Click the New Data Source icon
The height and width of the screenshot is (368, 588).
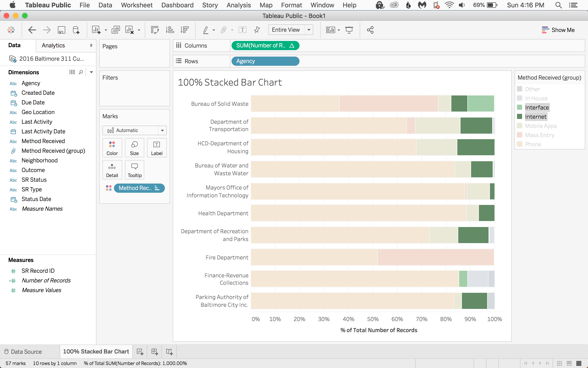click(x=76, y=30)
